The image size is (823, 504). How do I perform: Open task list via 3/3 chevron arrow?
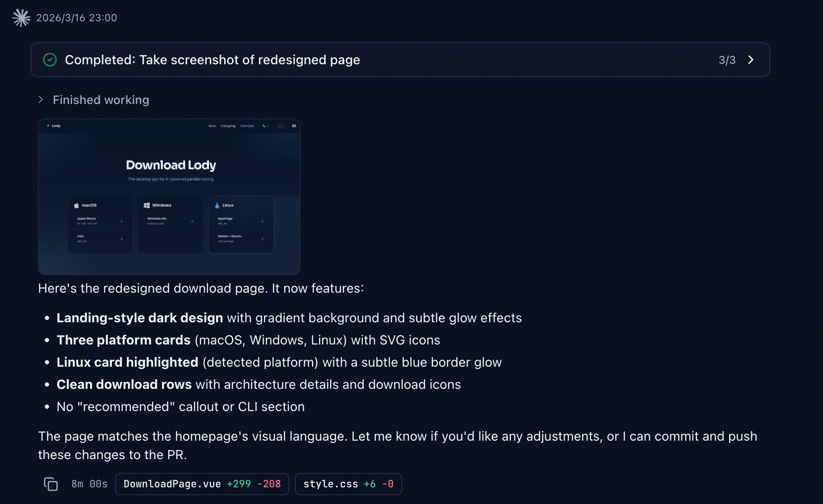(751, 60)
